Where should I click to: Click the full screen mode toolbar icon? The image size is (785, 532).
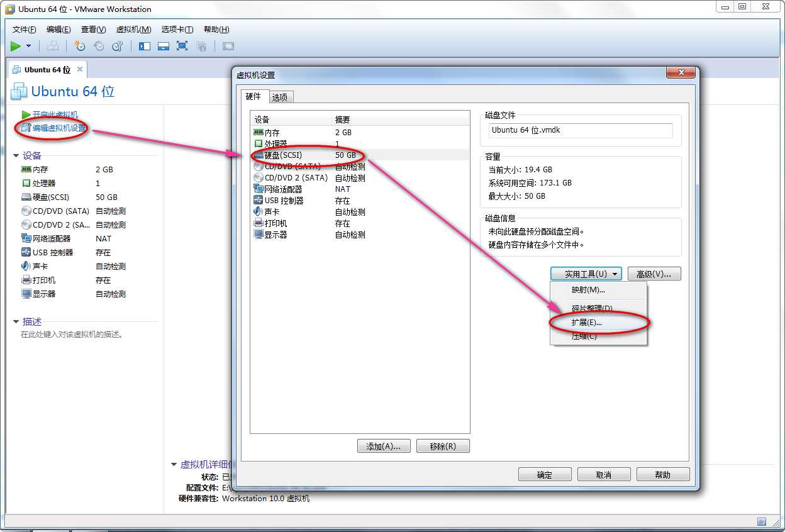pyautogui.click(x=182, y=46)
